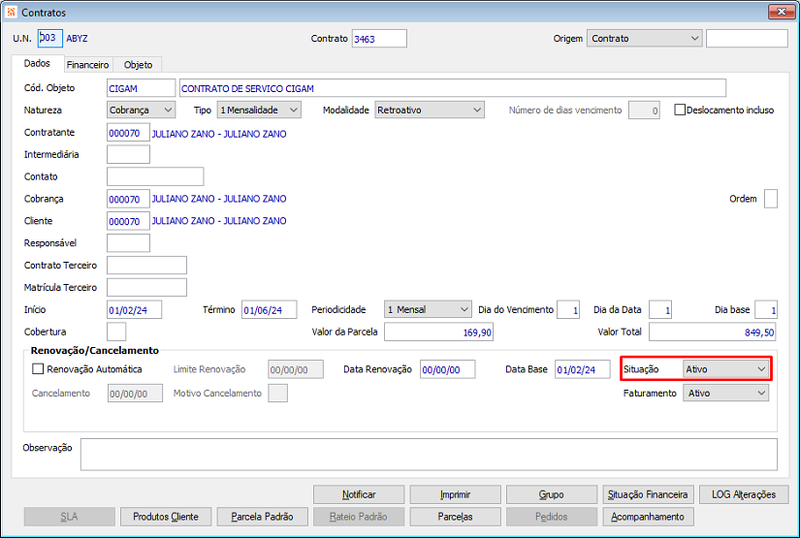This screenshot has height=538, width=800.
Task: Click the Início date field
Action: tap(134, 309)
